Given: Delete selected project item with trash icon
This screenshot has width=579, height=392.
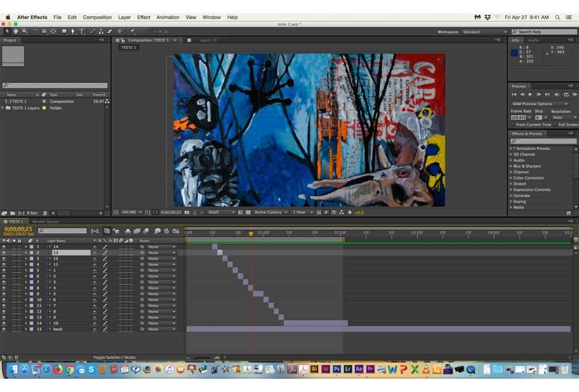Looking at the screenshot, I should coord(45,213).
